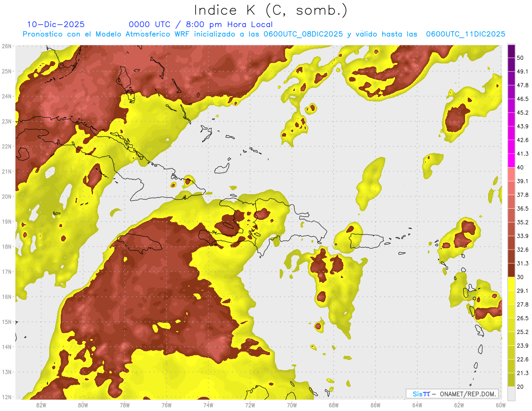
Task: Click the dark brown swatch between 30 and 31.3
Action: [x=511, y=270]
